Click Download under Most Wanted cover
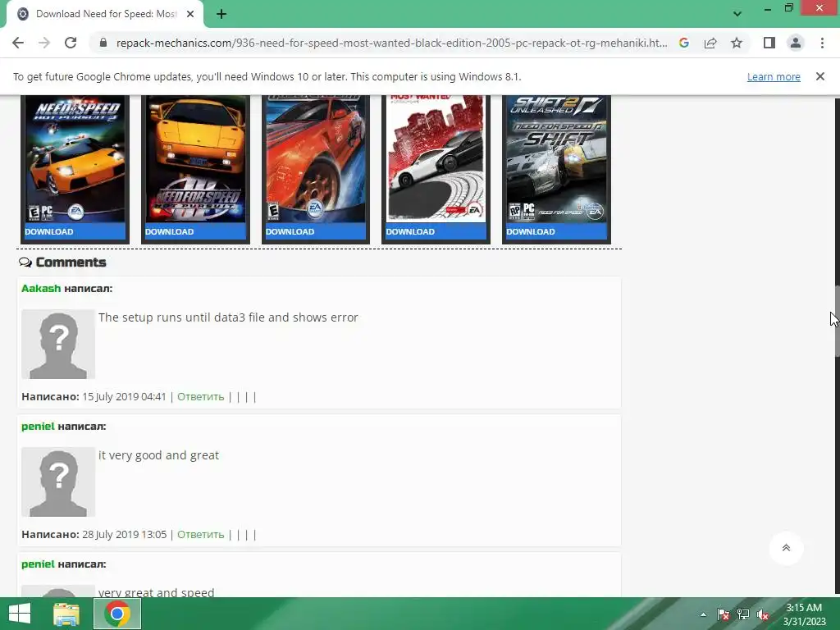The width and height of the screenshot is (840, 630). pyautogui.click(x=410, y=231)
